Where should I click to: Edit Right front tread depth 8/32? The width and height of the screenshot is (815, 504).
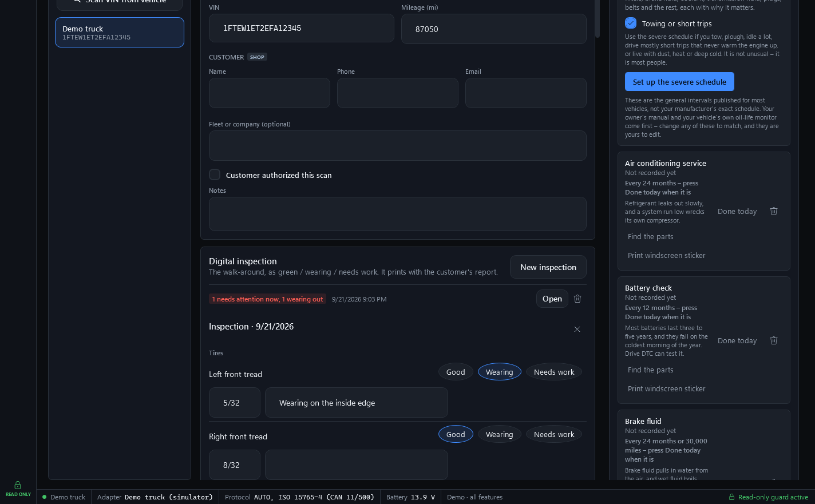pos(235,465)
